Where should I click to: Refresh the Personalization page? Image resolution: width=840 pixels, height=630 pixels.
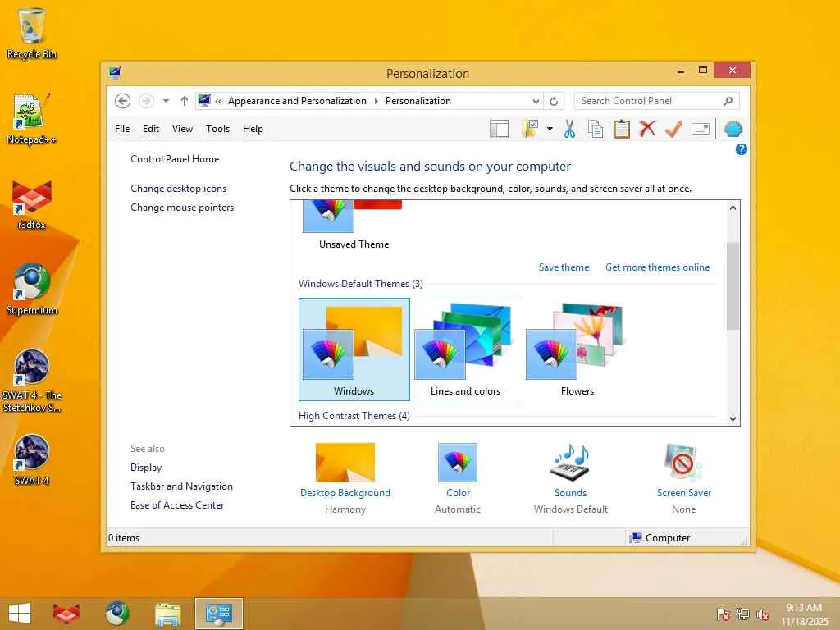pyautogui.click(x=554, y=101)
